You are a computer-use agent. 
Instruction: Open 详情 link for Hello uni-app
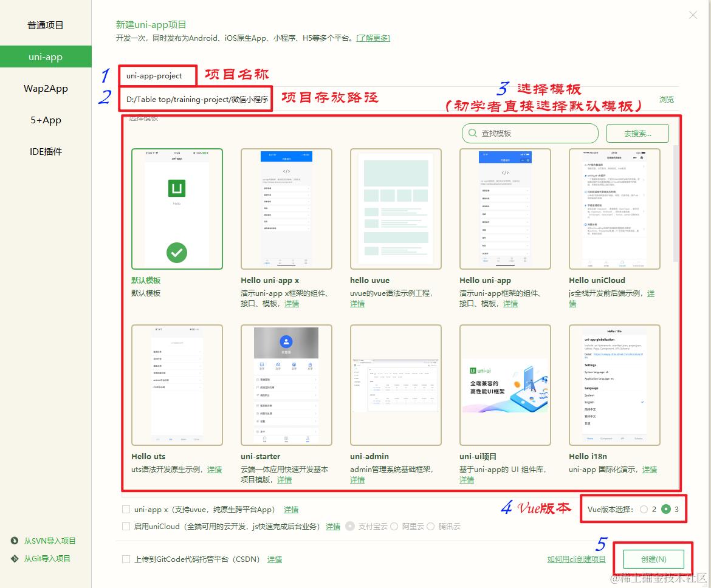click(510, 304)
